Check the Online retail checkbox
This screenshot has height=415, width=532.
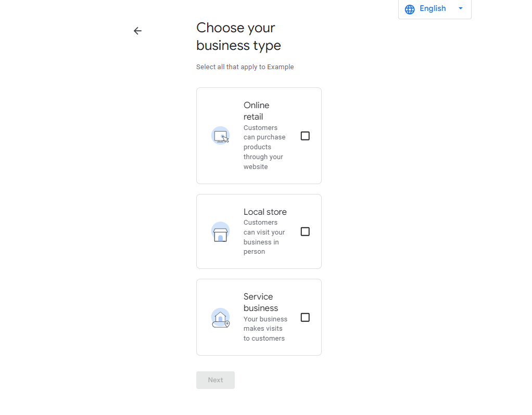coord(305,136)
